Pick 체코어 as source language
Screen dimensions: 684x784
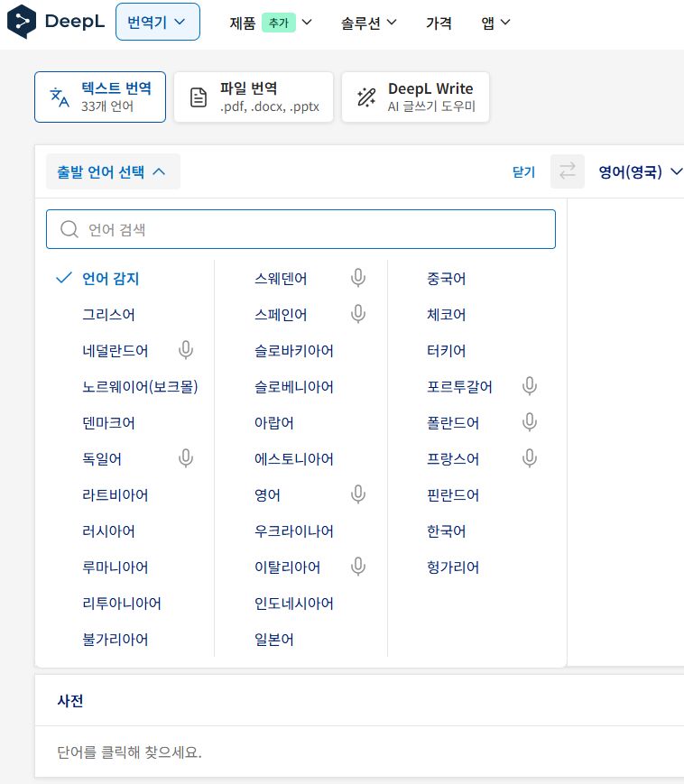446,315
